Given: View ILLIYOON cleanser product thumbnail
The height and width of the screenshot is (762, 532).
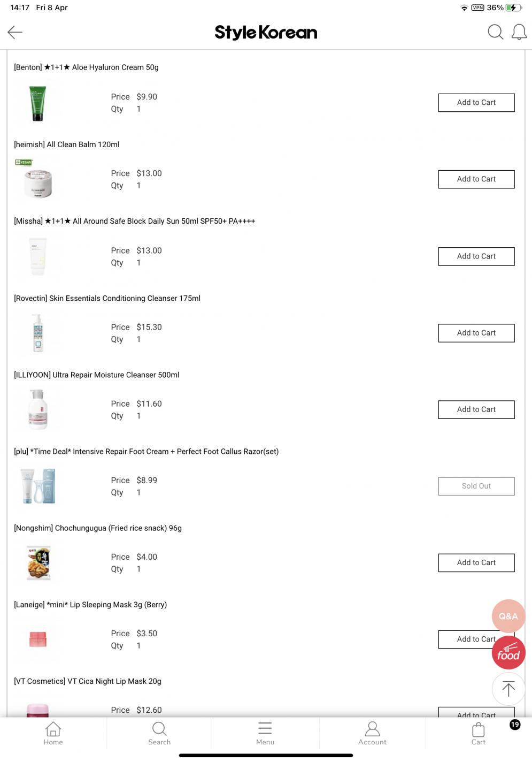Looking at the screenshot, I should [x=38, y=409].
